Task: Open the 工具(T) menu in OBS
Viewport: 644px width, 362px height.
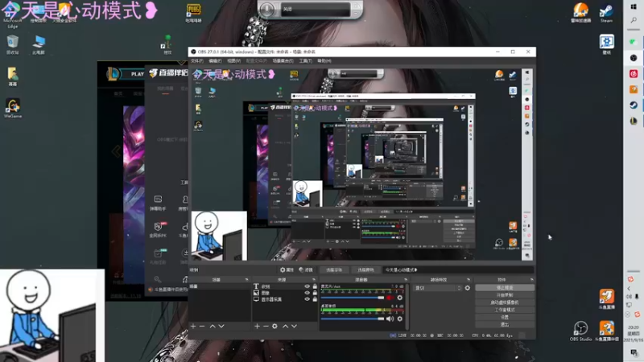Action: [x=306, y=61]
